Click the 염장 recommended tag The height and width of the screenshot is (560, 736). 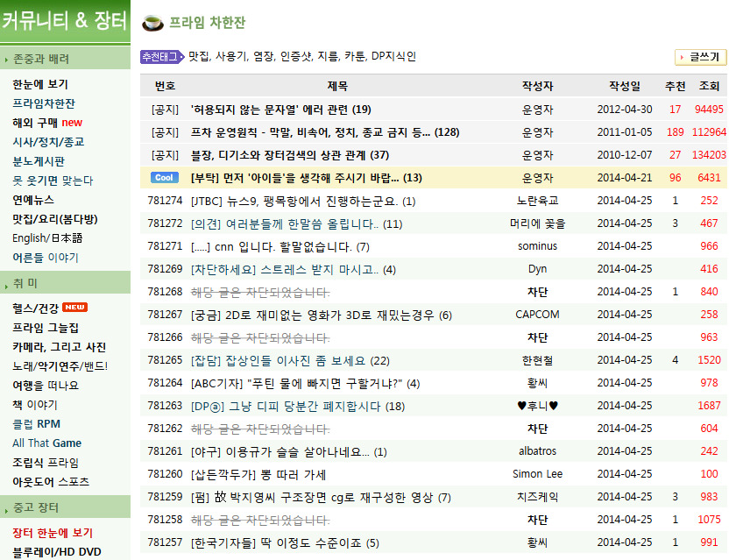coord(264,57)
